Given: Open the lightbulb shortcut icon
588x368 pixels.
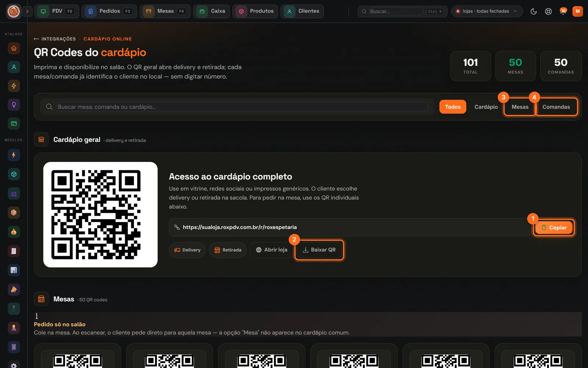Looking at the screenshot, I should (14, 105).
